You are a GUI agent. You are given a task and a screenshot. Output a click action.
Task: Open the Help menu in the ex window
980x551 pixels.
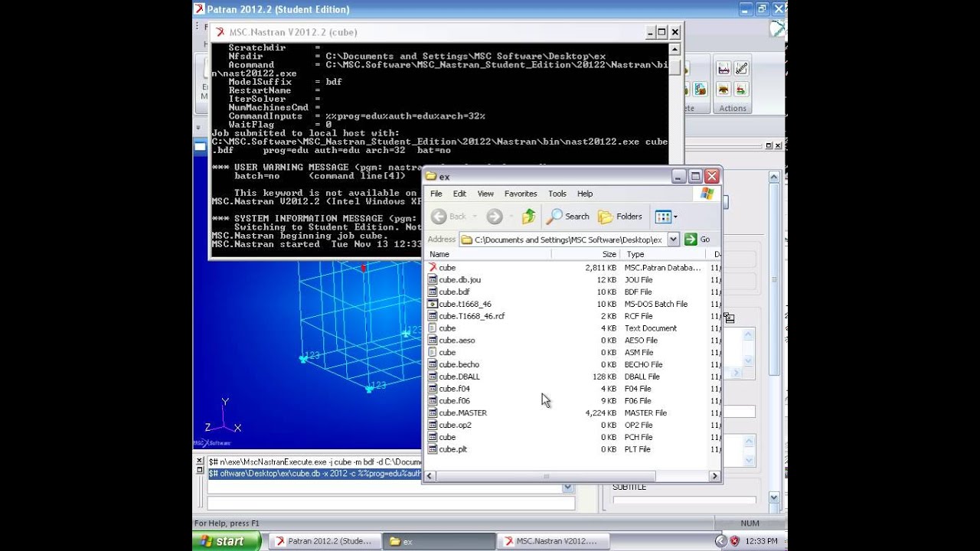pyautogui.click(x=585, y=194)
